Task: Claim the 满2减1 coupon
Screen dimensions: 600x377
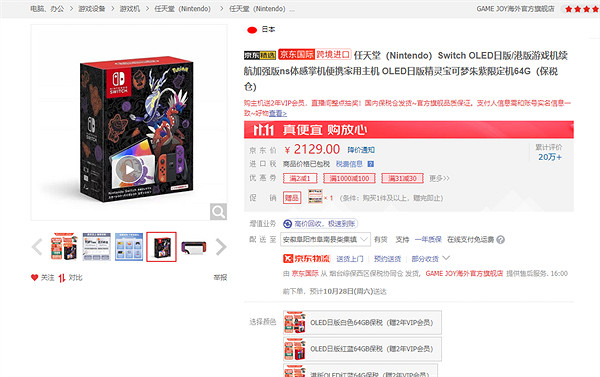Action: pyautogui.click(x=300, y=178)
